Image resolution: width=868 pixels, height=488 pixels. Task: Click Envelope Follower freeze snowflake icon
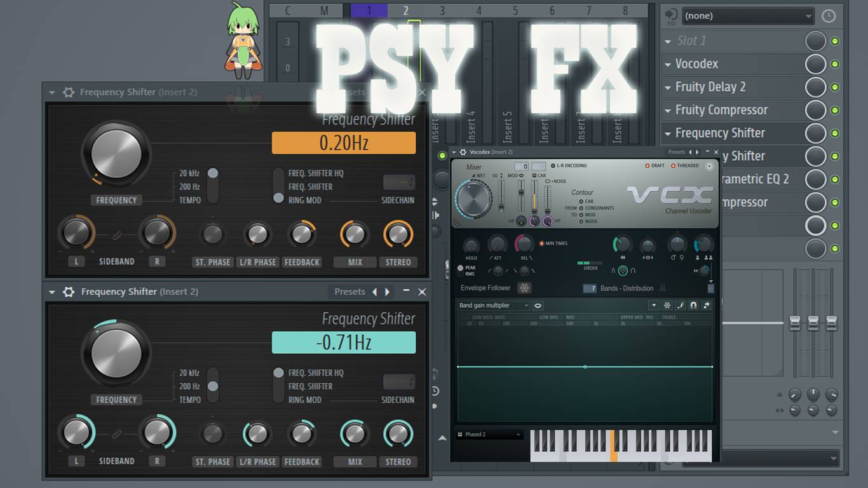524,288
